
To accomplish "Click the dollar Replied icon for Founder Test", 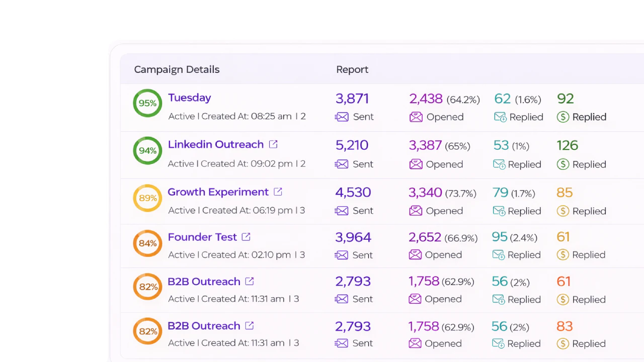I will 562,255.
